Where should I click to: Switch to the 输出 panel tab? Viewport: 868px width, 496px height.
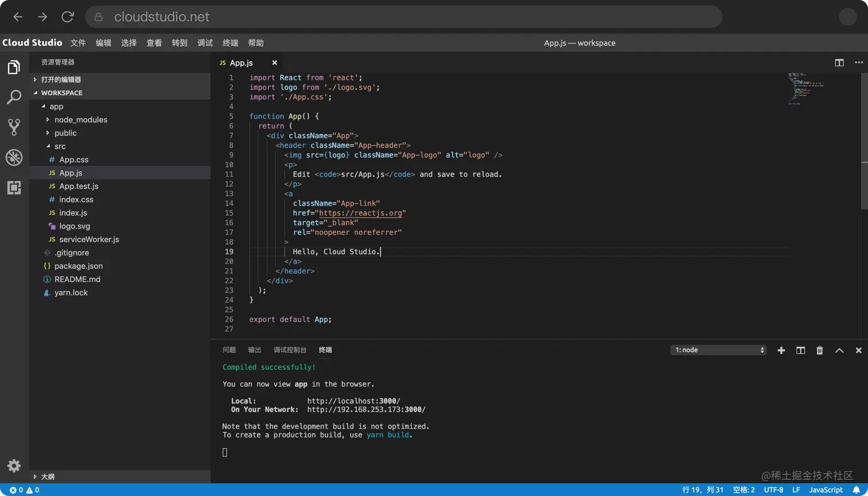click(254, 350)
